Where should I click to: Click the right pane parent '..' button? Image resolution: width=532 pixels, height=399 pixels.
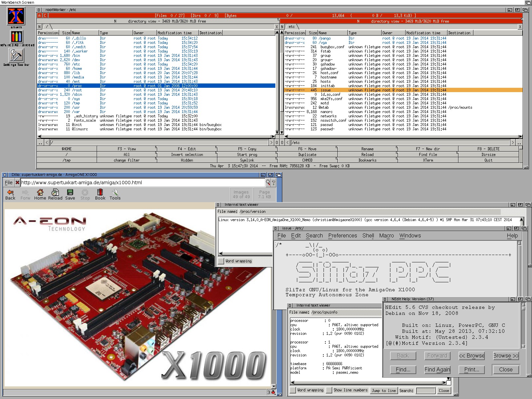tap(519, 143)
